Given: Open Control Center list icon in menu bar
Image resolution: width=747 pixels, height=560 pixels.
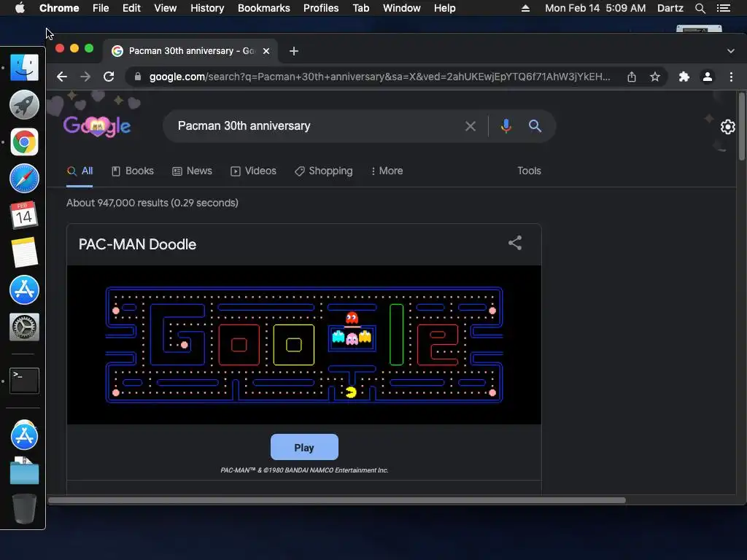Looking at the screenshot, I should point(723,8).
